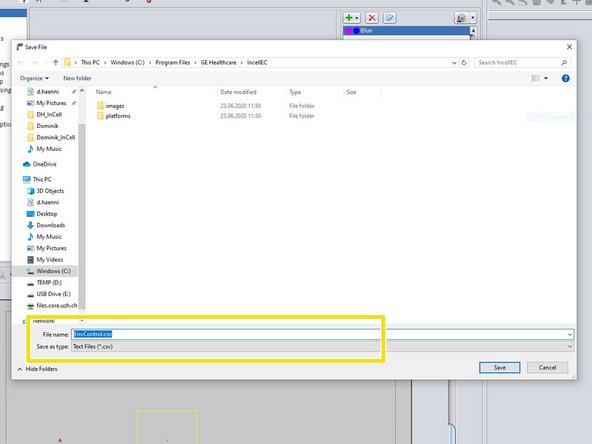The width and height of the screenshot is (592, 444).
Task: Select DH_InCell folder in sidebar
Action: tap(49, 114)
